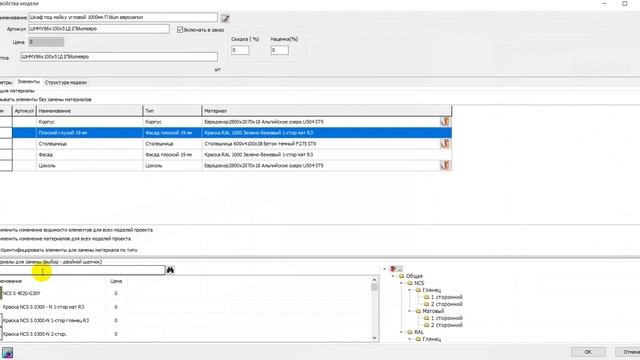Select 2 сторонний under Матовый

(x=447, y=325)
